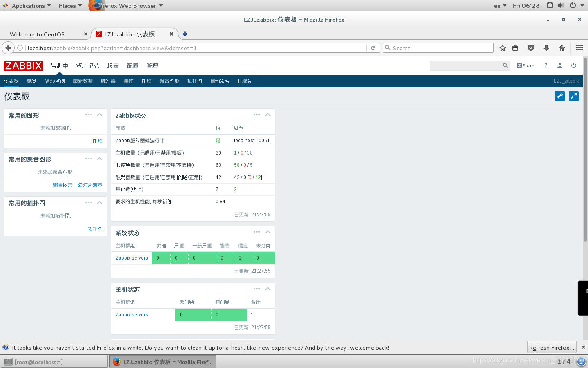This screenshot has width=588, height=368.
Task: Open menu dots of Zabbix状态 widget
Action: [257, 114]
